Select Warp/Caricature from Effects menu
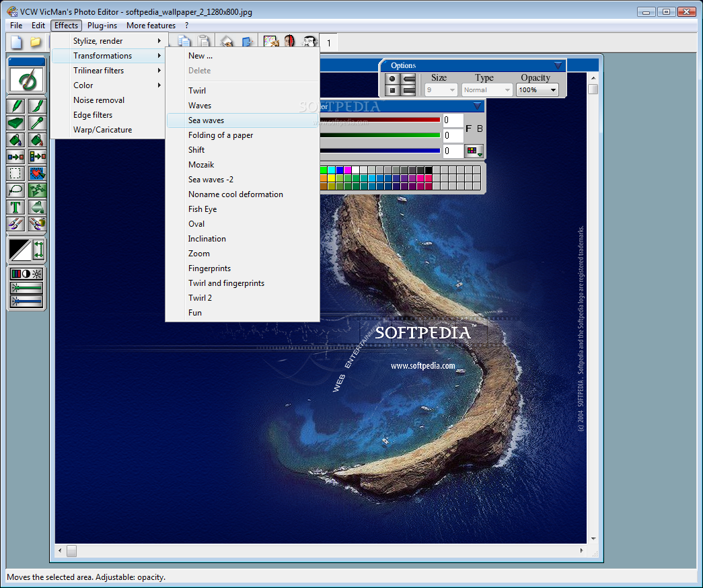Viewport: 703px width, 588px height. [109, 130]
